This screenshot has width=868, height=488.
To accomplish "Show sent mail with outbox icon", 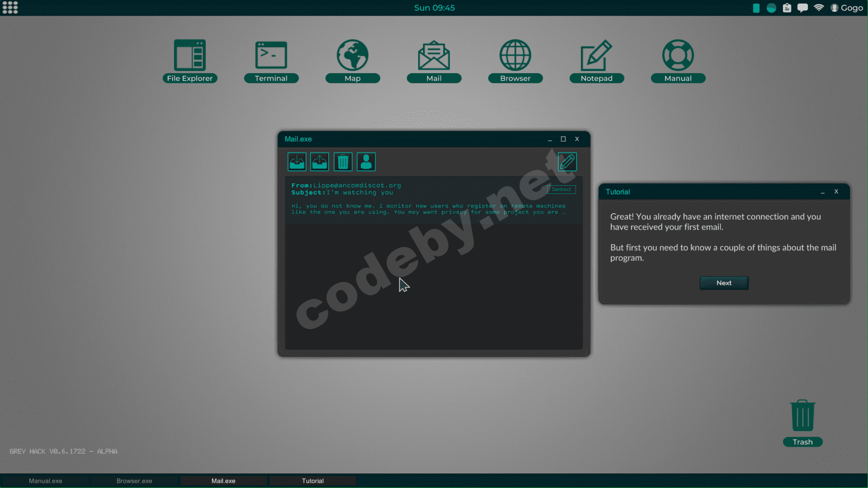I will click(320, 162).
